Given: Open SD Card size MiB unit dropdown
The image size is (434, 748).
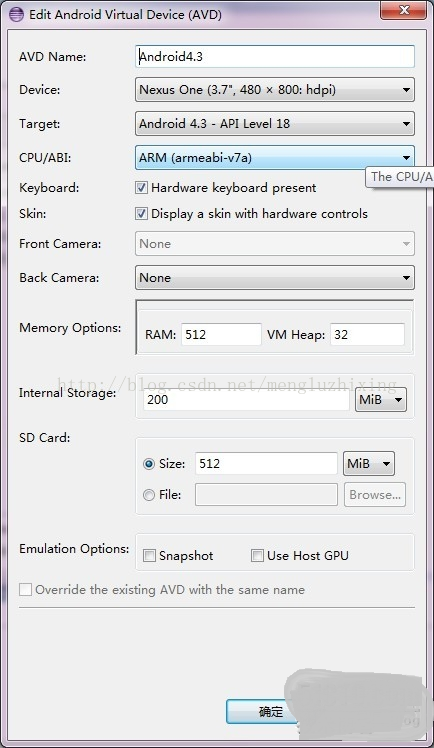Looking at the screenshot, I should [369, 463].
